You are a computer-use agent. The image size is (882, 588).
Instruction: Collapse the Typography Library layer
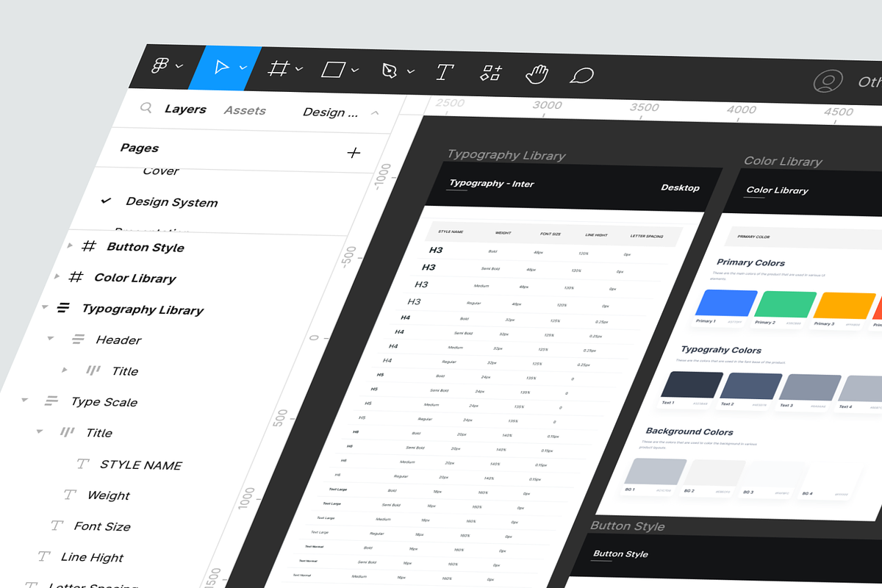(44, 307)
